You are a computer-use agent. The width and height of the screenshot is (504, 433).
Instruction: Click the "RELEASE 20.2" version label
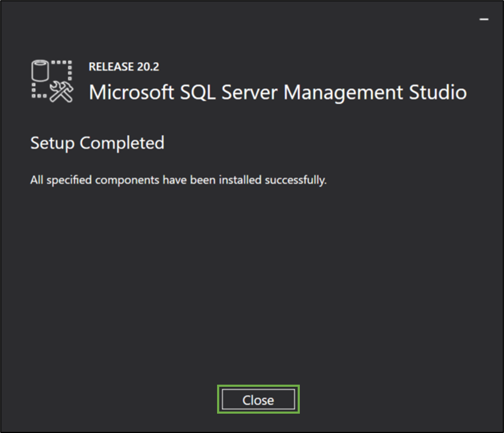pyautogui.click(x=124, y=67)
